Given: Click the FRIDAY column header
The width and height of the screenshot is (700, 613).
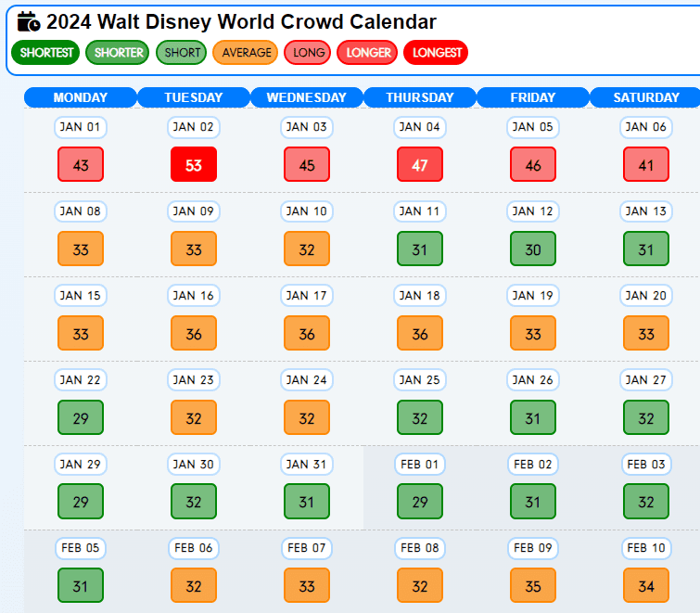Looking at the screenshot, I should click(x=533, y=97).
